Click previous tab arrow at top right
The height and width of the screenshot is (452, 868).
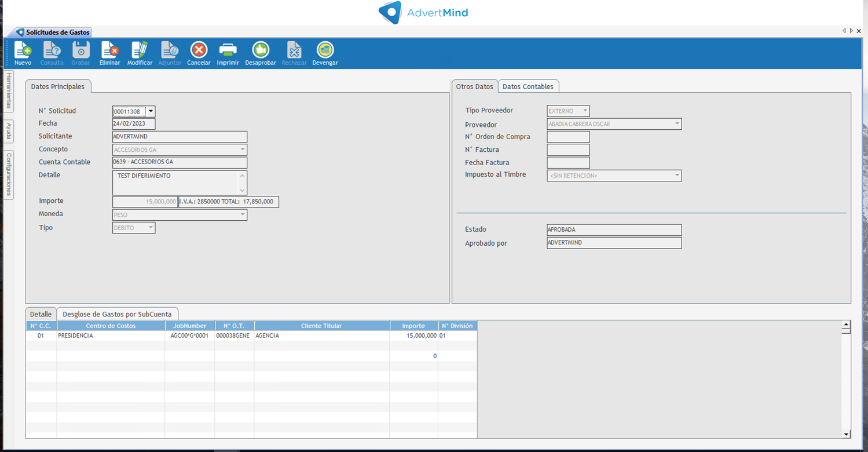pos(844,31)
